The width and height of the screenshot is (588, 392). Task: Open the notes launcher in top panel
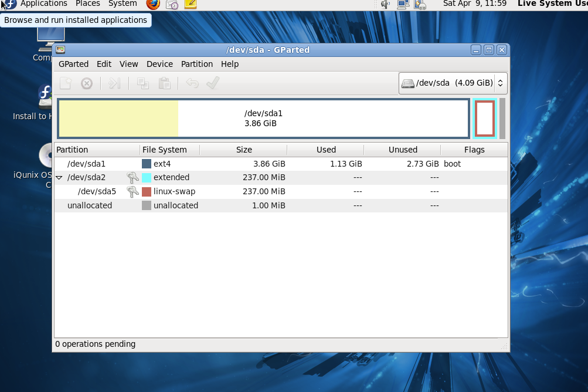[x=191, y=4]
